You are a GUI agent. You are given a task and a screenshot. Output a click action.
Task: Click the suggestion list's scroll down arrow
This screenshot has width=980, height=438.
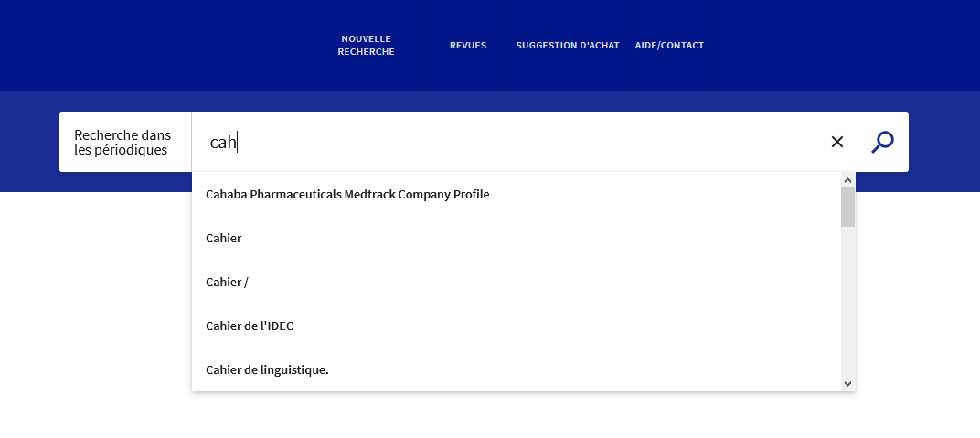[847, 384]
